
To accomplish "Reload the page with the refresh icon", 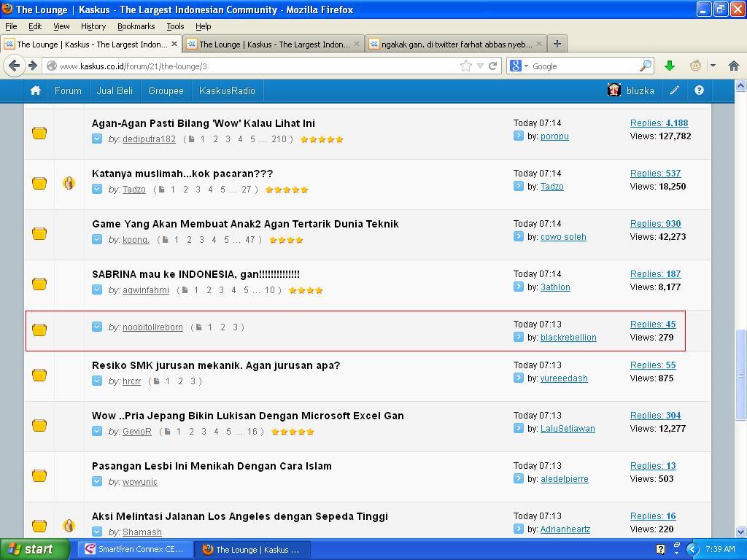I will pyautogui.click(x=492, y=66).
